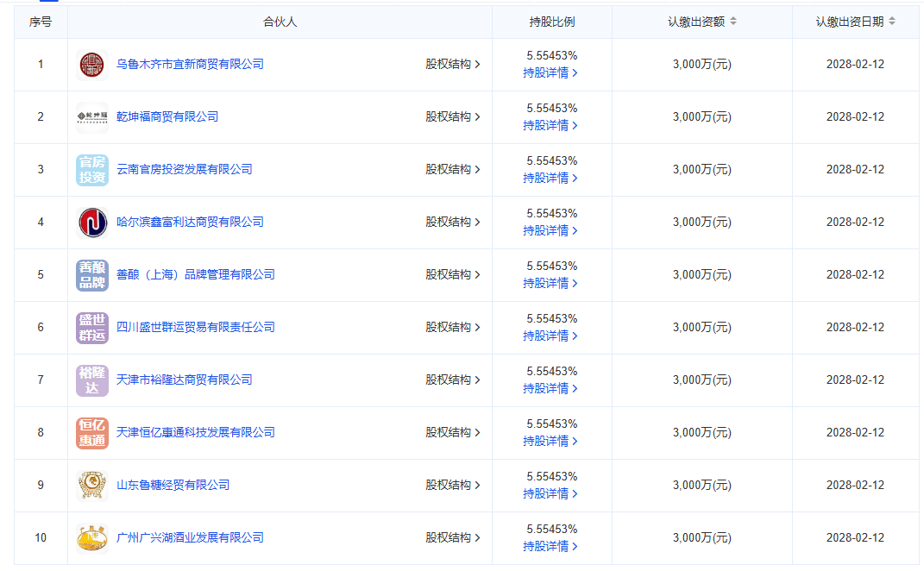Select 2028-02-12 date in 云南官房投资发展有限公司 row

[x=855, y=169]
